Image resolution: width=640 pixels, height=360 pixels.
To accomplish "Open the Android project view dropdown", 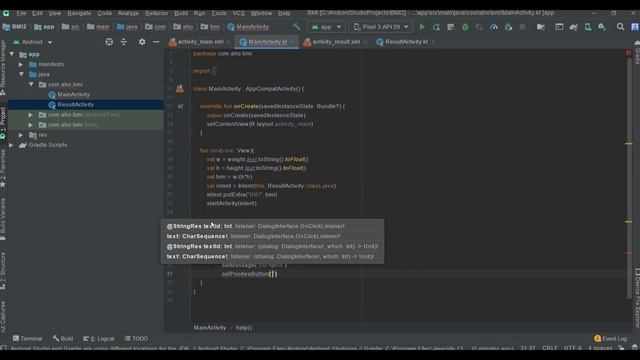I will 33,42.
